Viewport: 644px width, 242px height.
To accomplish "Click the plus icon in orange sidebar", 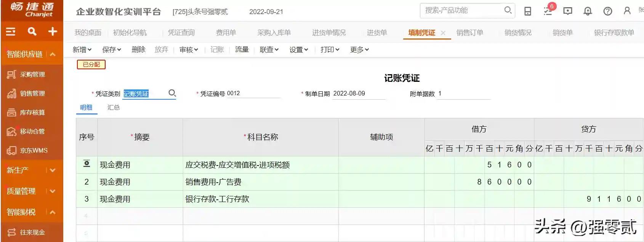I will (53, 32).
